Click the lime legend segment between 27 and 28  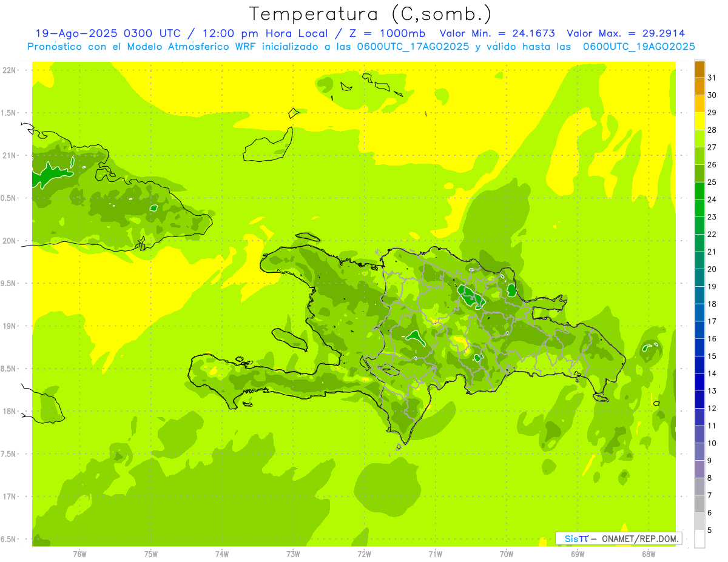(699, 138)
